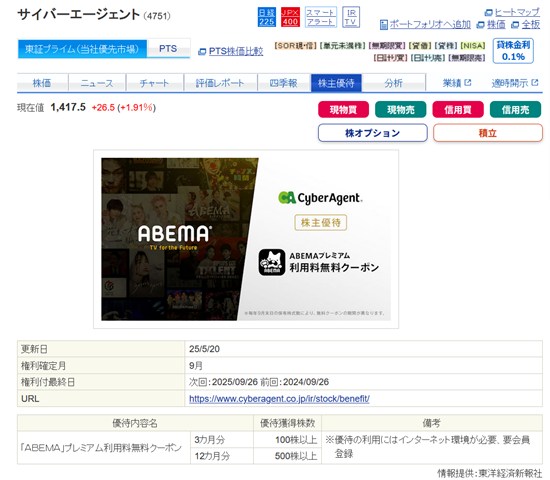Image resolution: width=550 pixels, height=480 pixels.
Task: Click ポートフォリオへ追加 link
Action: (430, 24)
